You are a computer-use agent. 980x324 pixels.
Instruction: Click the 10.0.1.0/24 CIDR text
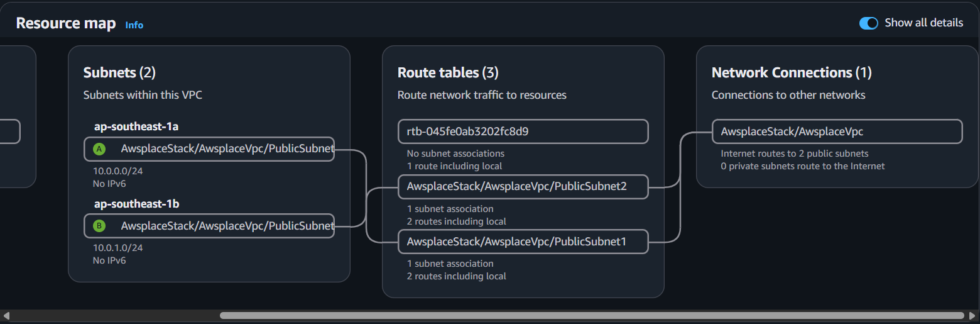(119, 248)
